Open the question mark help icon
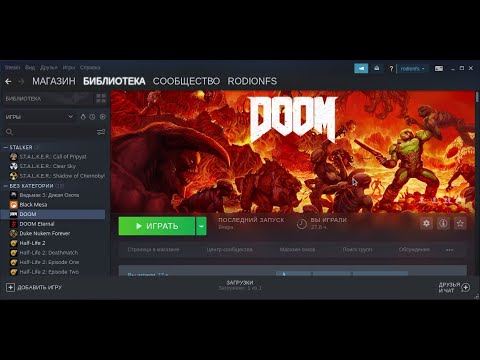The height and width of the screenshot is (360, 480). click(391, 68)
